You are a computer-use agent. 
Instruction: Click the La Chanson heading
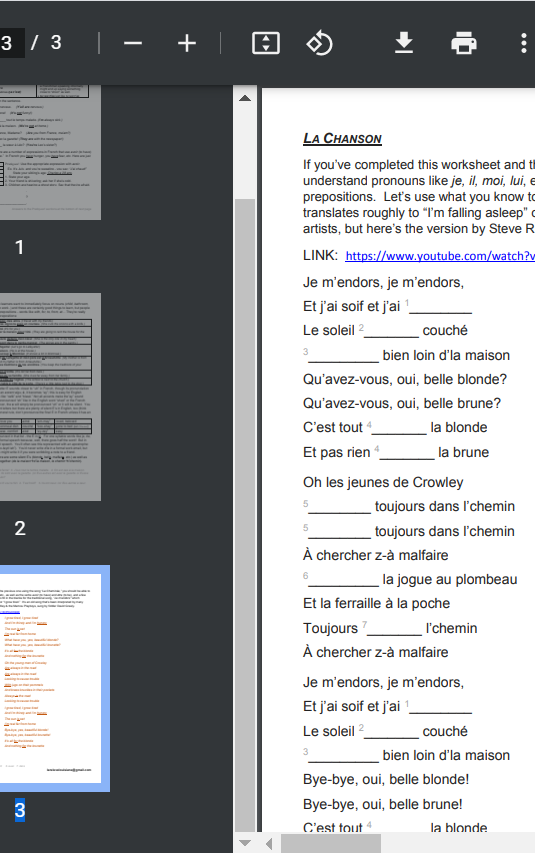coord(342,139)
